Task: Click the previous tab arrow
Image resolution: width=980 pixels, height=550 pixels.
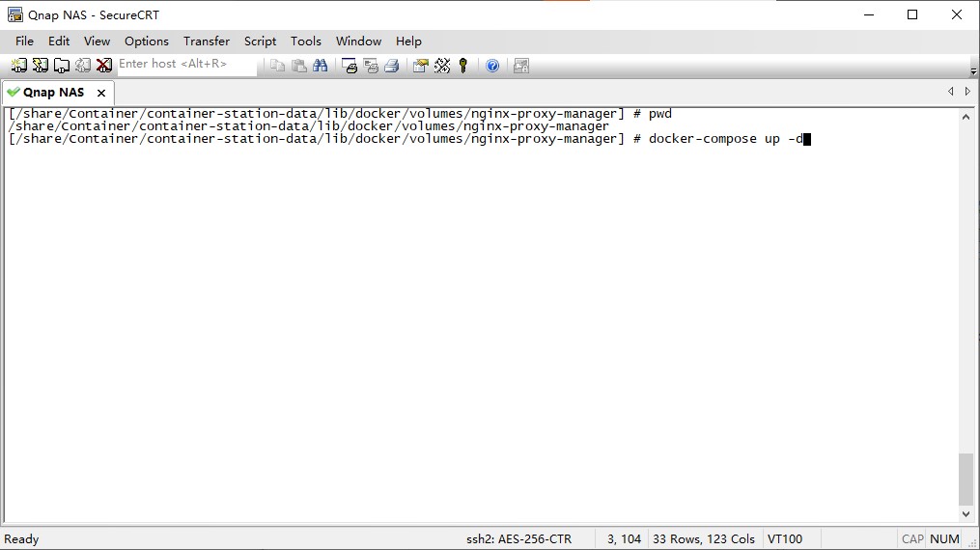Action: pos(951,91)
